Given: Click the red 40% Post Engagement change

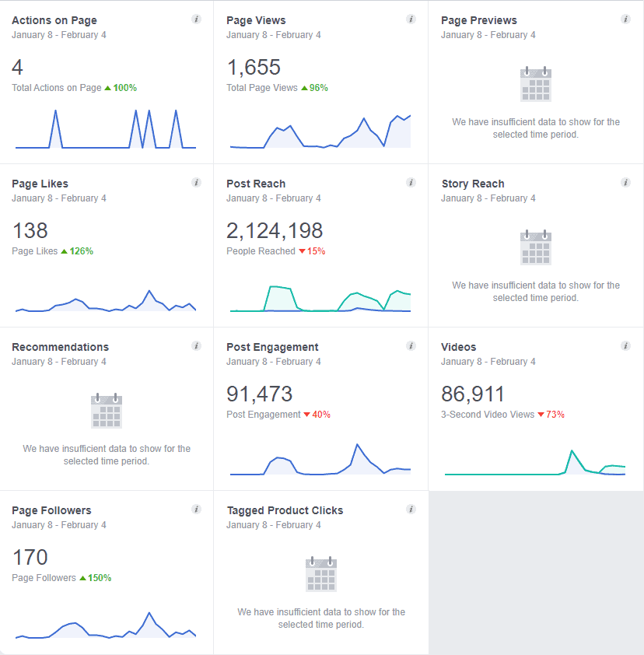Looking at the screenshot, I should (x=317, y=415).
